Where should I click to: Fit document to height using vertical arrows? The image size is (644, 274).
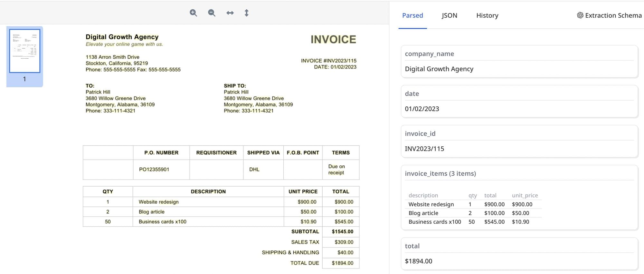coord(246,13)
